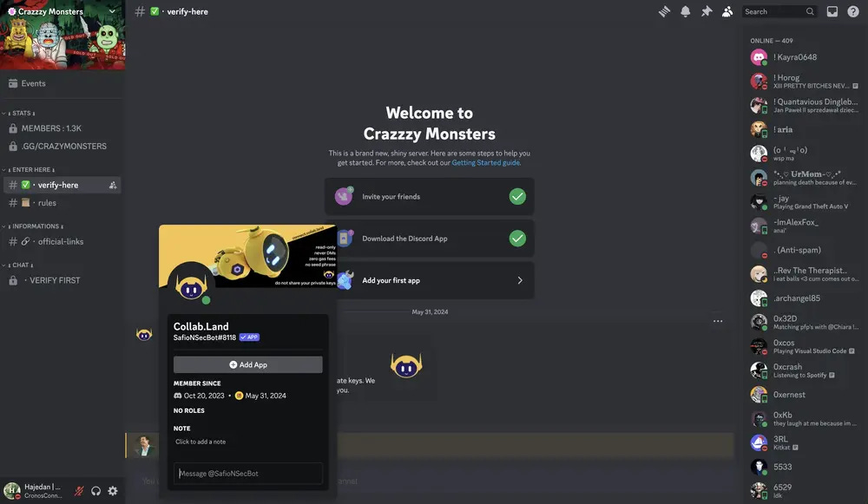Toggle microphone mute in user panel
868x504 pixels.
point(79,491)
